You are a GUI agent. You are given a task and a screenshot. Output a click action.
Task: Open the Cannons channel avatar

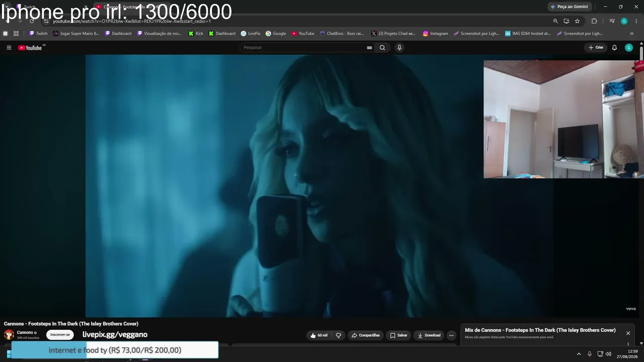(x=9, y=335)
